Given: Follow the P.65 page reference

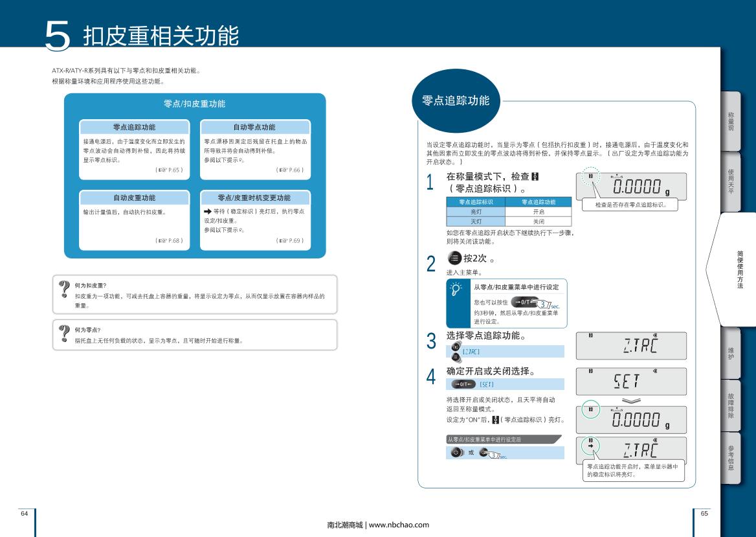Looking at the screenshot, I should (x=170, y=170).
